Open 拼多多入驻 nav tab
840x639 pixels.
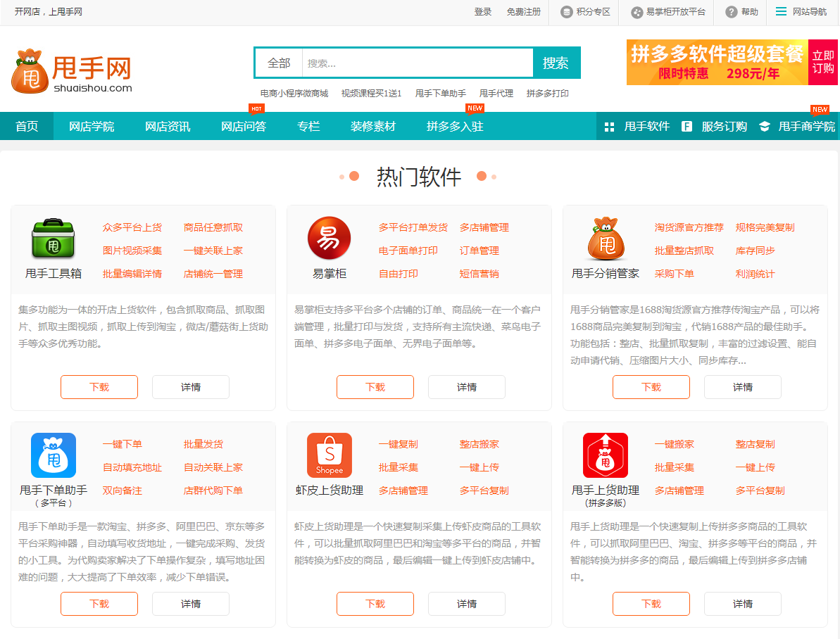455,127
